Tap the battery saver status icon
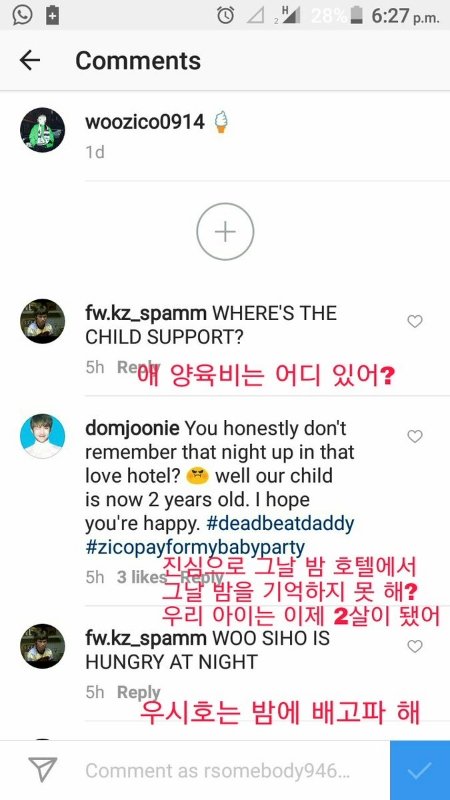450x800 pixels. coord(52,15)
